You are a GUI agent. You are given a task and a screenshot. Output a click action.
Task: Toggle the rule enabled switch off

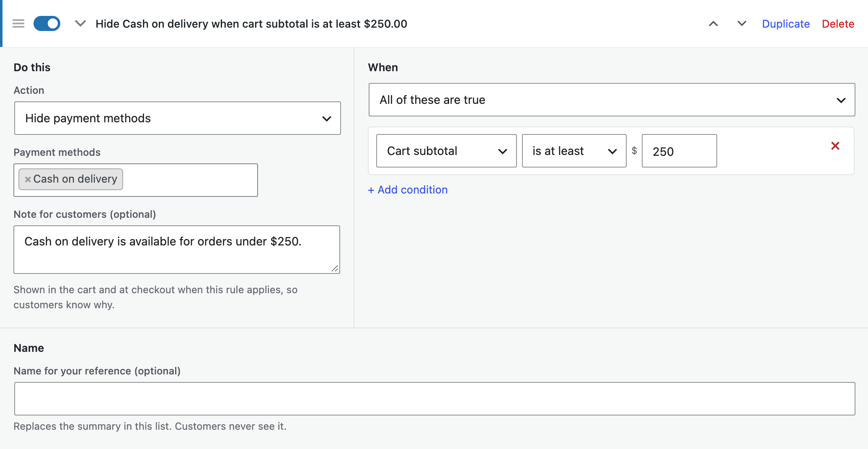pos(47,24)
